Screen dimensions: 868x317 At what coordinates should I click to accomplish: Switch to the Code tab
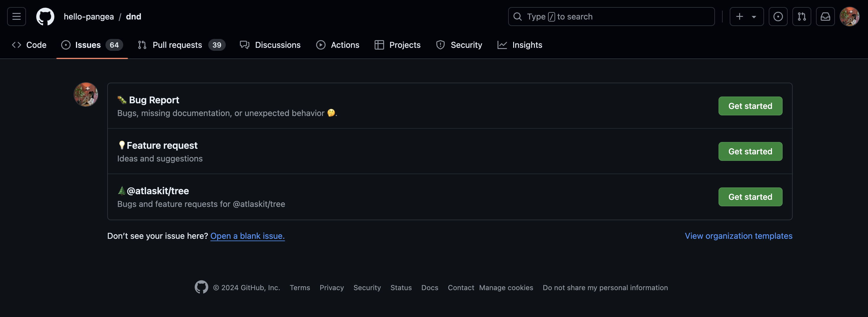[x=29, y=45]
